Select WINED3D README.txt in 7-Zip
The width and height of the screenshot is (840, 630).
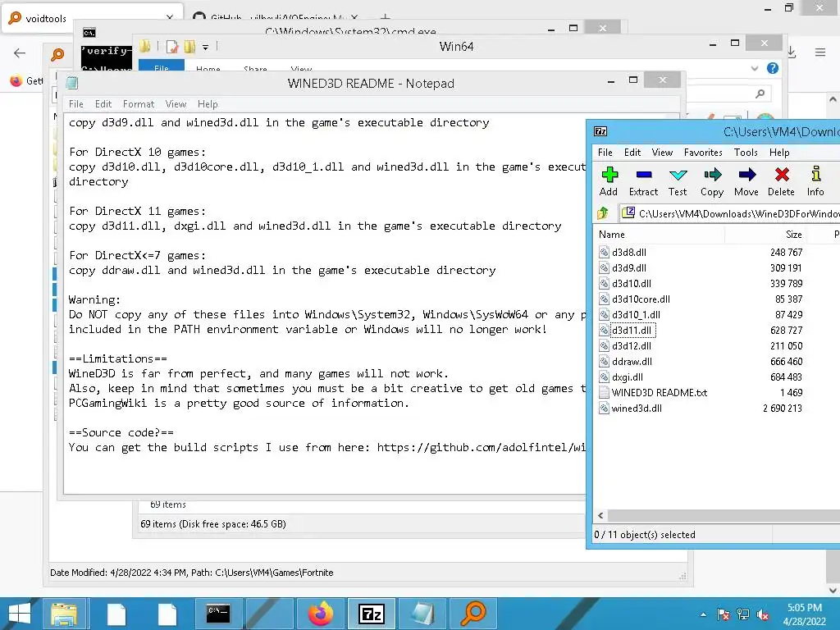coord(660,393)
